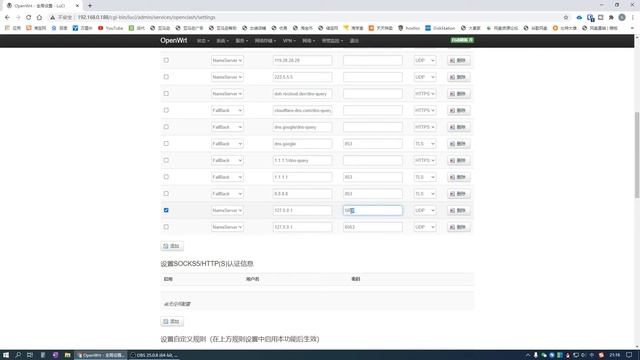Enable the 119.28.28.28 DNS row checkbox
Viewport: 640px width, 360px height.
[x=166, y=60]
